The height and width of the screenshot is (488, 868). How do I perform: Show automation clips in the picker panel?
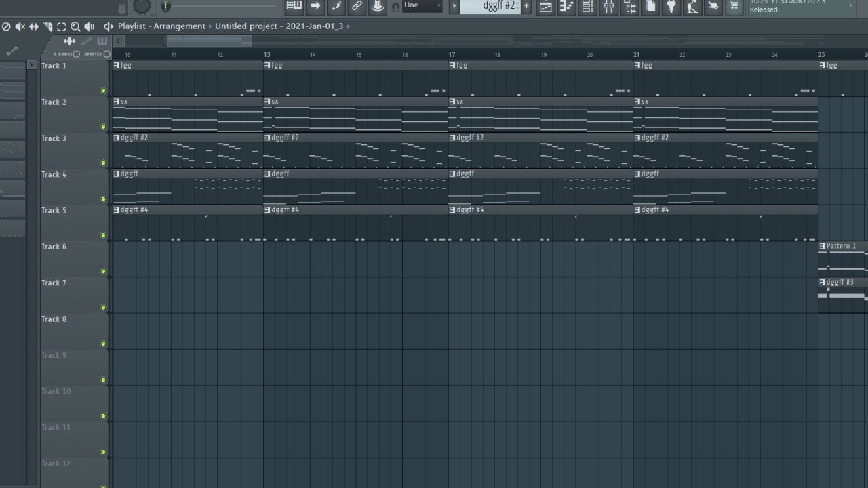[87, 41]
